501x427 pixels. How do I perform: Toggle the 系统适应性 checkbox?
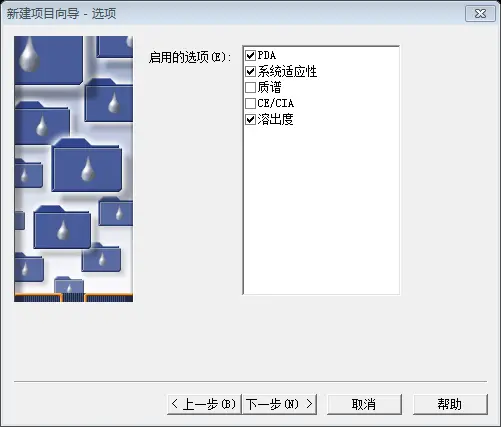pos(250,71)
